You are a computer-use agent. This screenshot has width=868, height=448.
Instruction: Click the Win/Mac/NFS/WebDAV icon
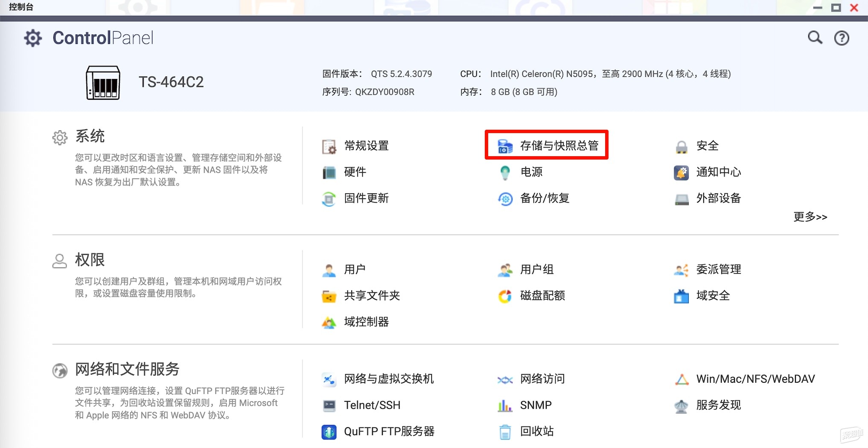(x=682, y=379)
